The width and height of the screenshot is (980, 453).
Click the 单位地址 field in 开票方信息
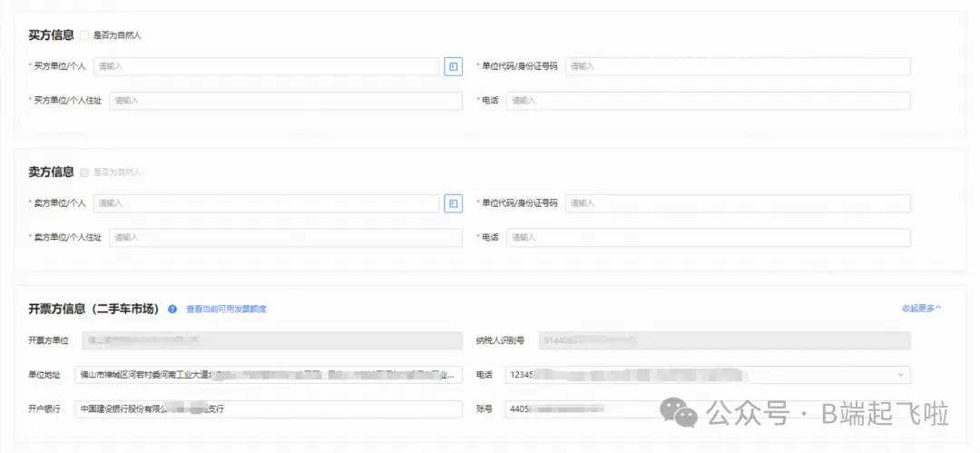point(269,375)
